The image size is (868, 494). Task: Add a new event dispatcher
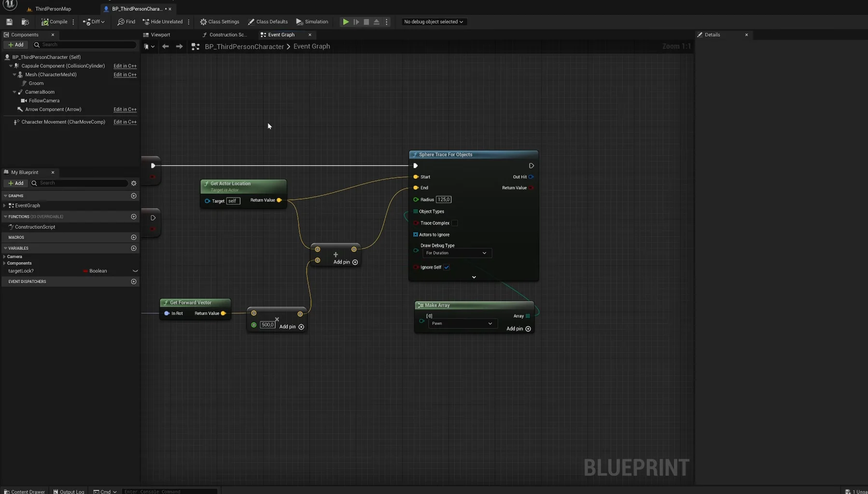coord(134,282)
